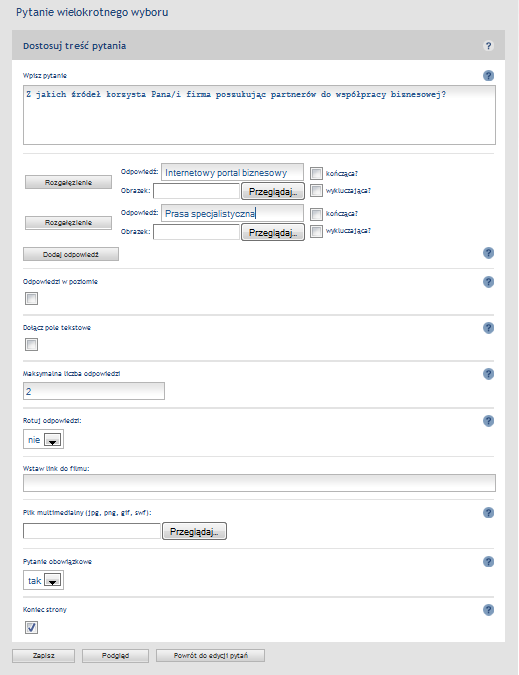
Task: Click Powrót do edycji pytań button
Action: pos(210,656)
